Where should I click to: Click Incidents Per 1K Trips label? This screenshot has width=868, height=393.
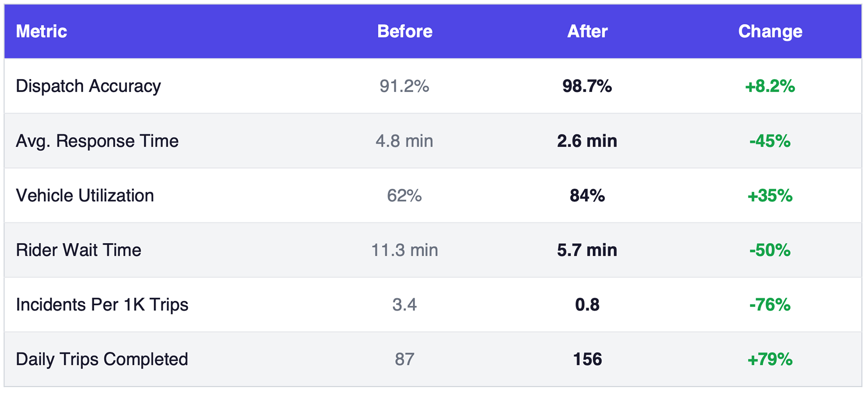[102, 305]
